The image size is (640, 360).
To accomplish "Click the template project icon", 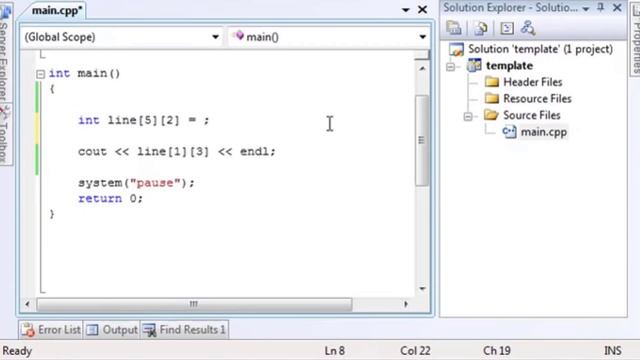I will click(474, 65).
